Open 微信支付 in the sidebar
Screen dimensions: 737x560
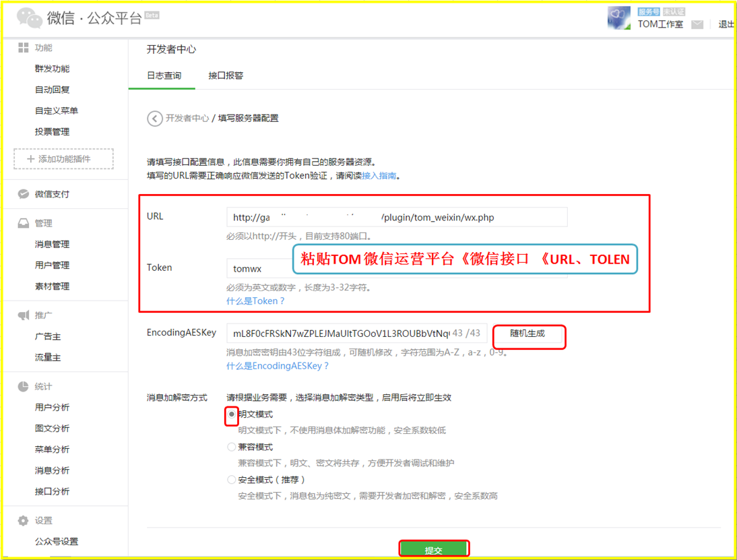(52, 194)
